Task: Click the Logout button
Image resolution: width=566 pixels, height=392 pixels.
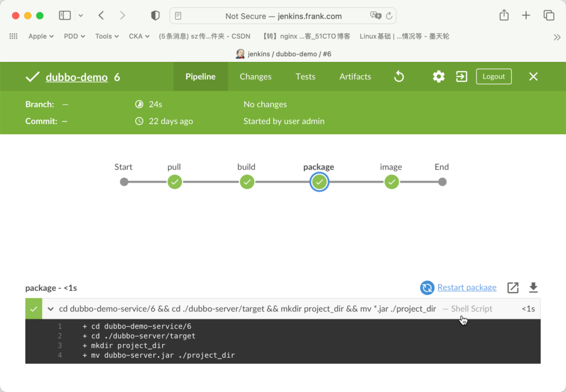Action: click(x=494, y=76)
